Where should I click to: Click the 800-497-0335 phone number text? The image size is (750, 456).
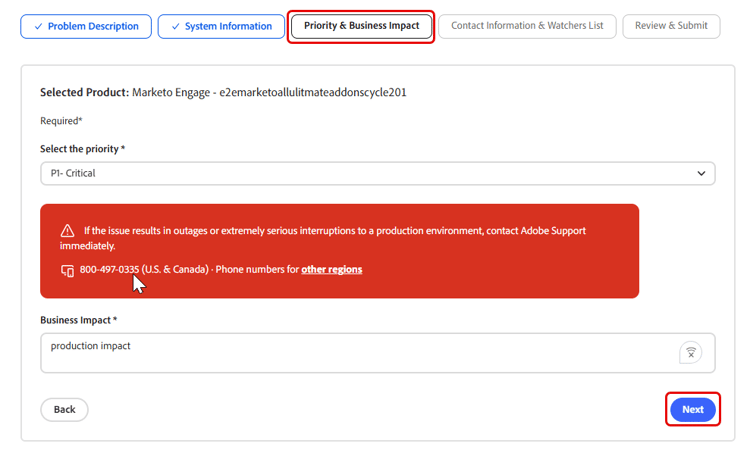coord(109,269)
